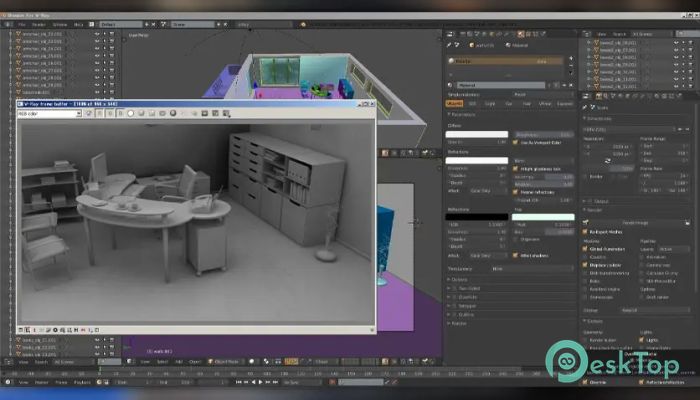Toggle Affect shadows checkbox
This screenshot has width=700, height=400.
click(515, 255)
